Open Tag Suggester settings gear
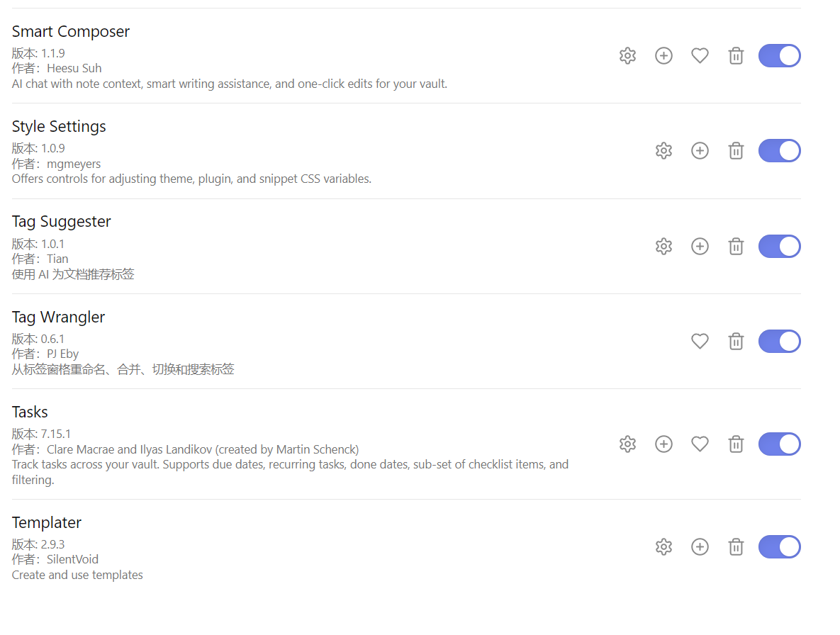Screen dimensions: 840x635 pos(663,247)
